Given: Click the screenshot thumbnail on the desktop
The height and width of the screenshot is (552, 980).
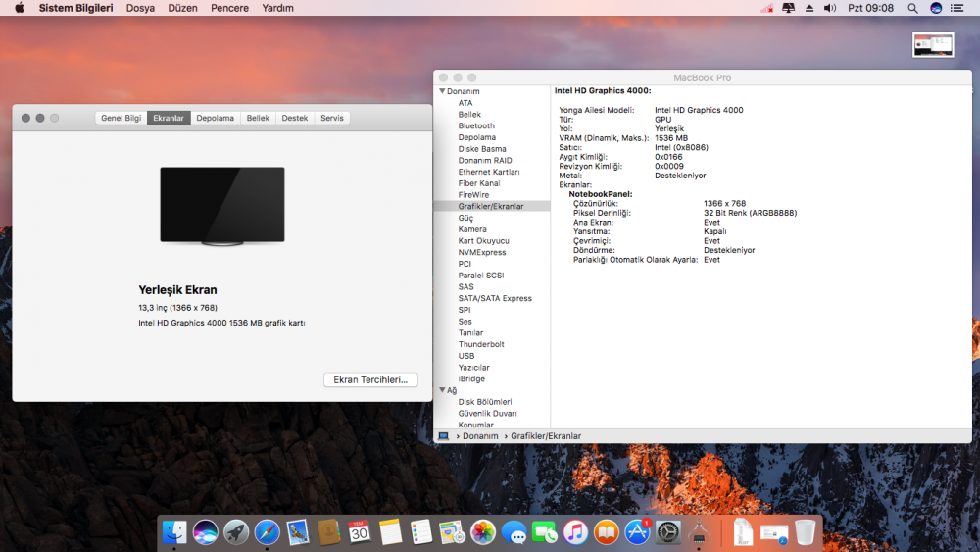Looking at the screenshot, I should [933, 45].
